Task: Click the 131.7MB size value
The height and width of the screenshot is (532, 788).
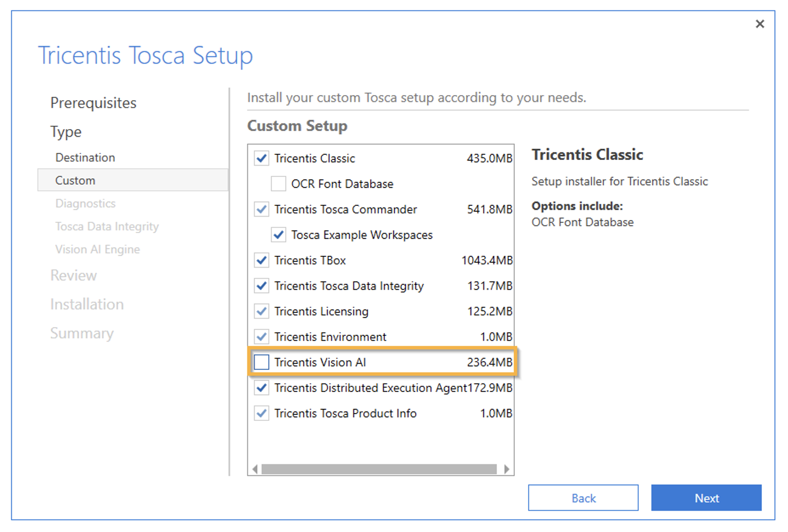Action: click(490, 286)
